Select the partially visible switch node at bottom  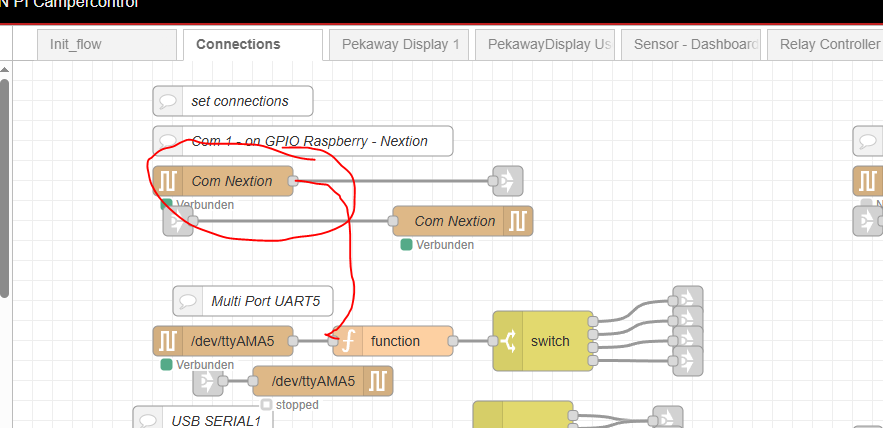(523, 414)
